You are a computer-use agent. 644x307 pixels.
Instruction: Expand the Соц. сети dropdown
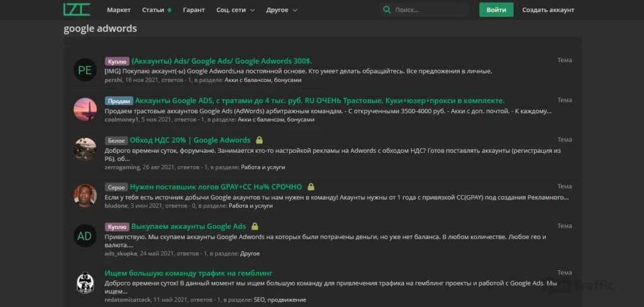pyautogui.click(x=235, y=10)
